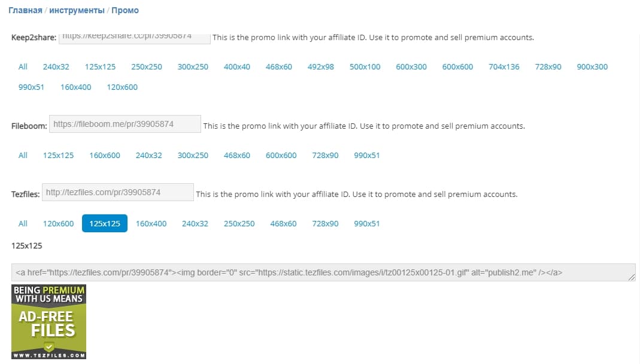The image size is (640, 364).
Task: Choose the 160x600 banner size
Action: pos(105,155)
